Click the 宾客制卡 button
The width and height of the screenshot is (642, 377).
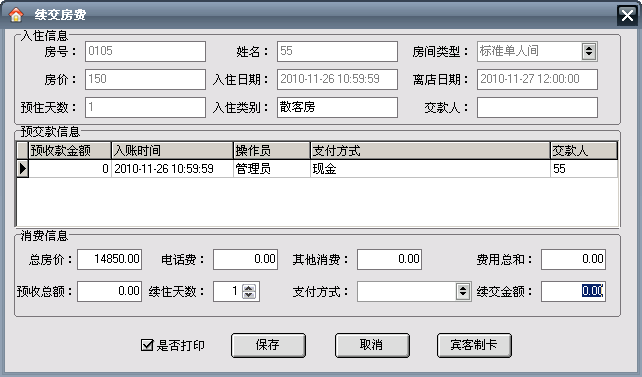pyautogui.click(x=474, y=345)
